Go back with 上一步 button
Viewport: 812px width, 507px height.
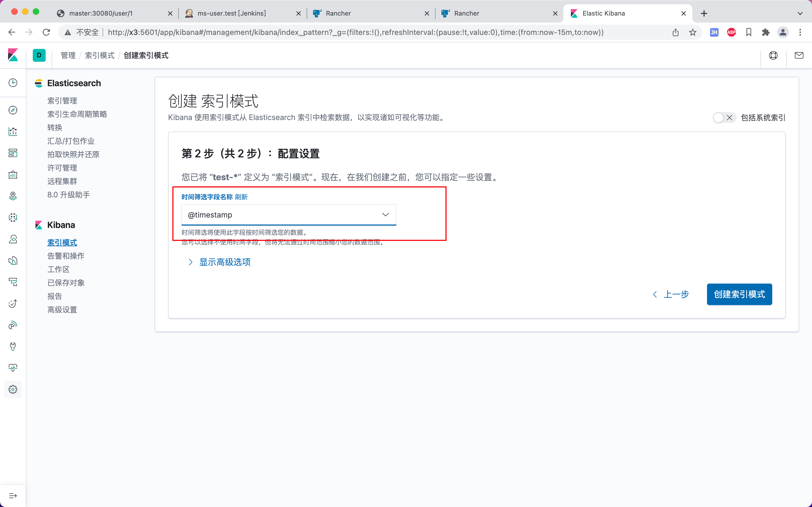pyautogui.click(x=671, y=294)
